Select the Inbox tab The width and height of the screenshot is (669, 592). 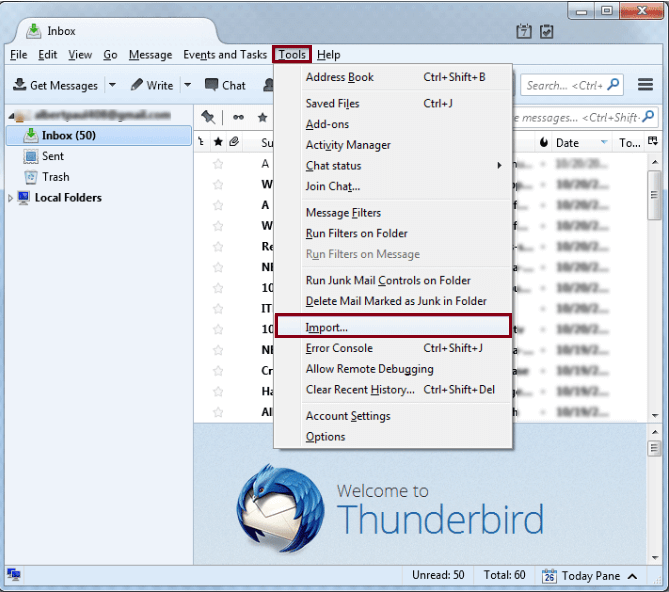click(x=115, y=31)
